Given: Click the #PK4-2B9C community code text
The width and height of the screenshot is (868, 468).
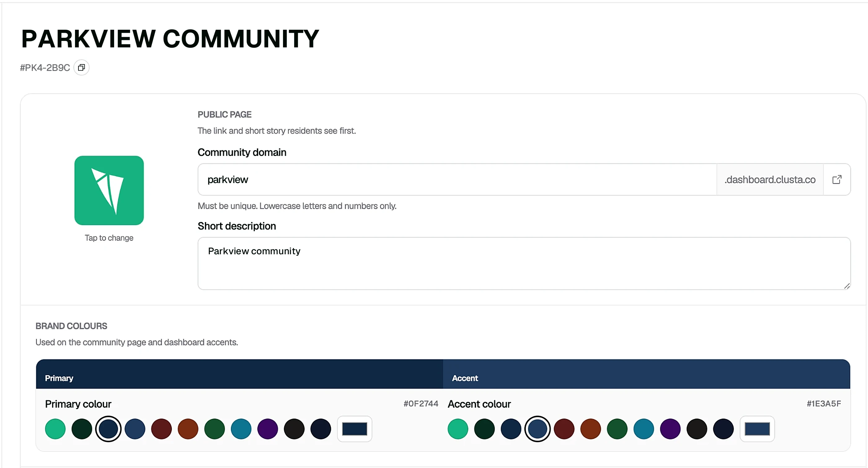Looking at the screenshot, I should [x=45, y=68].
